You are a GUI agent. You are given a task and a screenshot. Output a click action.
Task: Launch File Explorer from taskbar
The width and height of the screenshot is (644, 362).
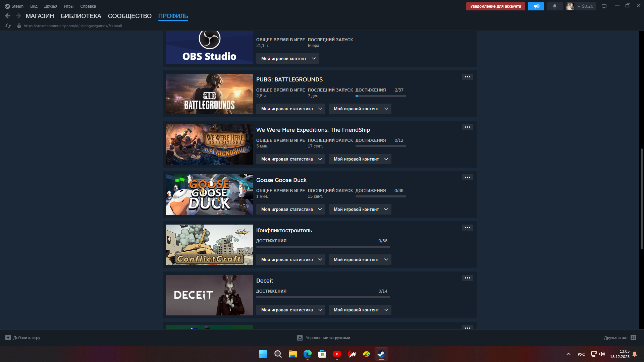point(292,354)
